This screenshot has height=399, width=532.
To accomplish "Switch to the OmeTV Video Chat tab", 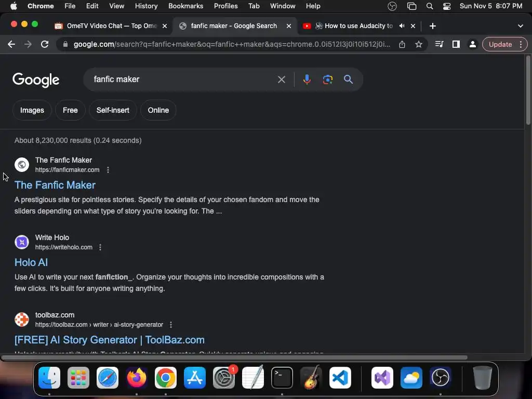I will click(112, 26).
